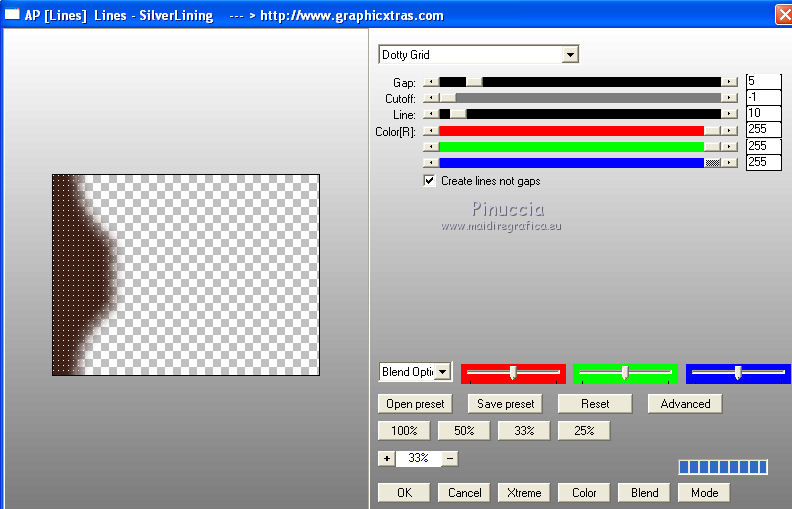
Task: Toggle Create lines not gaps checkbox
Action: (x=429, y=181)
